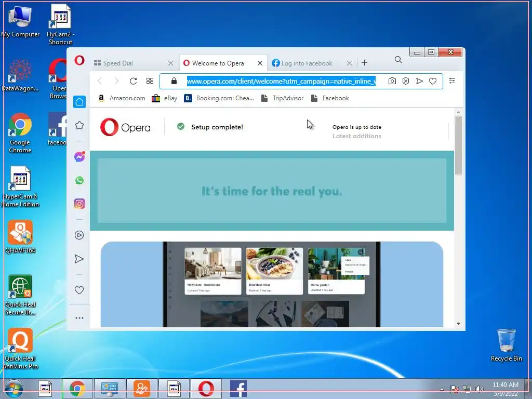The height and width of the screenshot is (399, 532).
Task: Reload the current page
Action: pyautogui.click(x=134, y=81)
